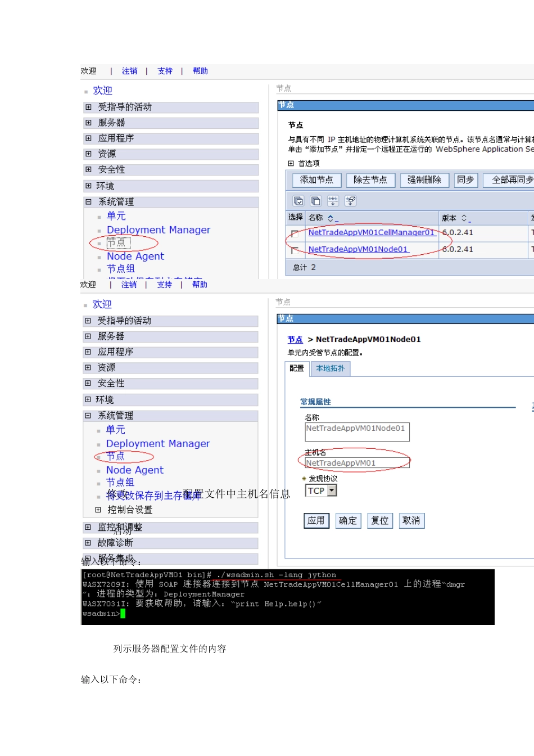Click the 主机名 input field
Image resolution: width=534 pixels, height=756 pixels.
[357, 463]
